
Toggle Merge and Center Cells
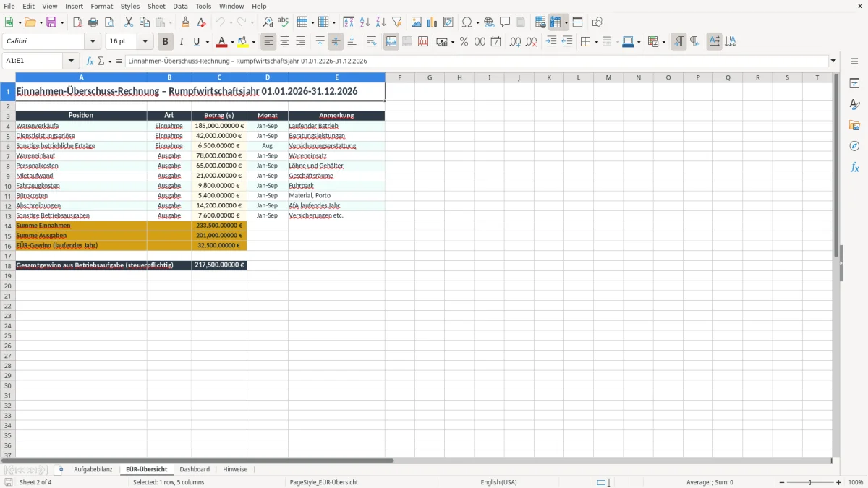(x=391, y=42)
